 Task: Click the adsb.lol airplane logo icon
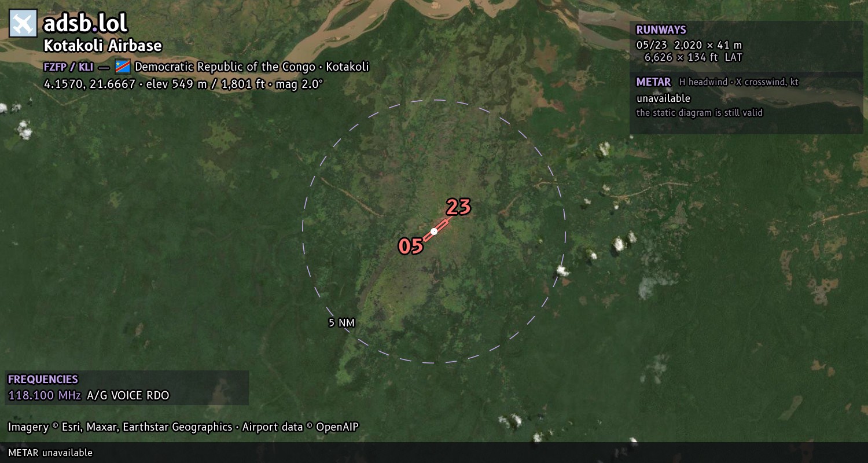pyautogui.click(x=23, y=24)
